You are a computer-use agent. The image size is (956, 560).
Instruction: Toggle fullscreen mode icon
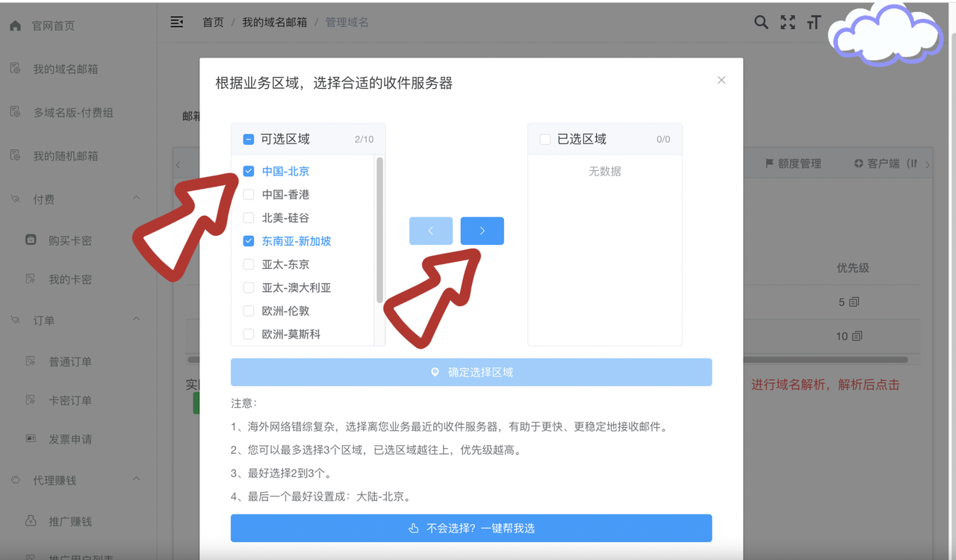coord(788,22)
